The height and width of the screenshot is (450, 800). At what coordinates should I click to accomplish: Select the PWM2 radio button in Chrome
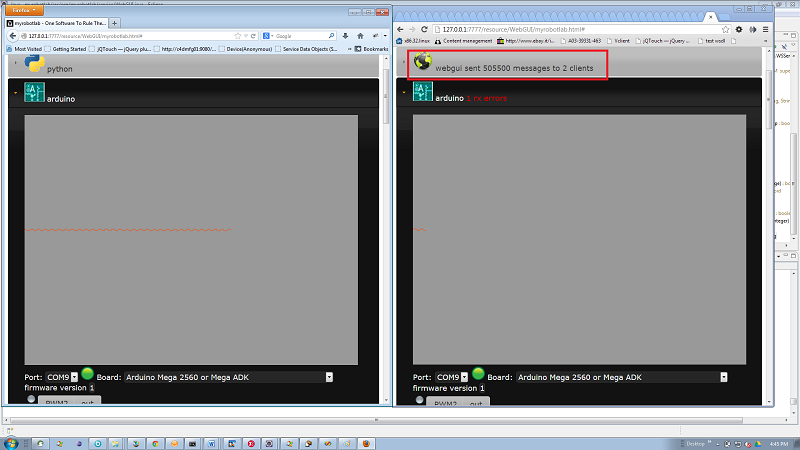[419, 399]
